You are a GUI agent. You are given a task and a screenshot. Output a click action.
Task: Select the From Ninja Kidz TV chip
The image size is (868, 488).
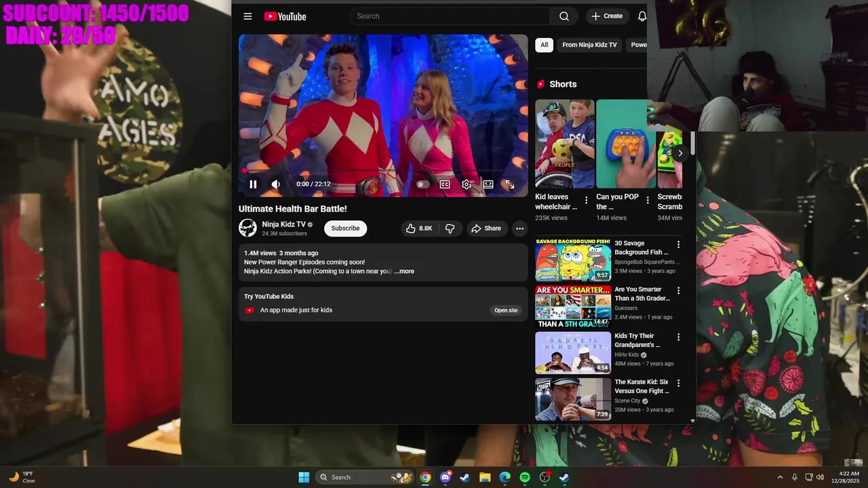coord(589,45)
